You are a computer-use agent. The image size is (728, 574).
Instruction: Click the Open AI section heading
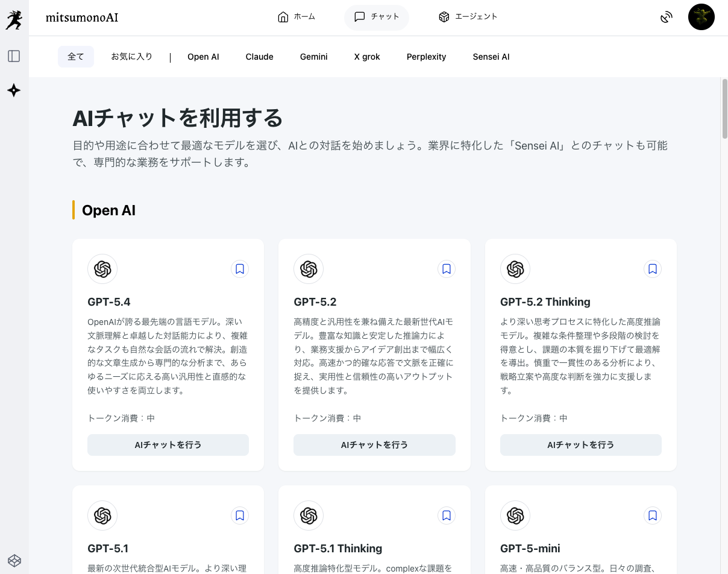pos(108,210)
